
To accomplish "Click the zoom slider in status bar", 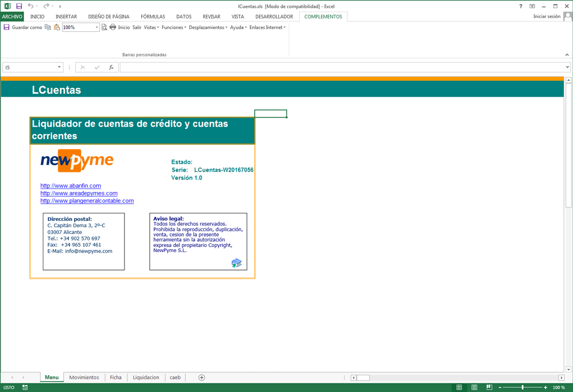I will 523,387.
